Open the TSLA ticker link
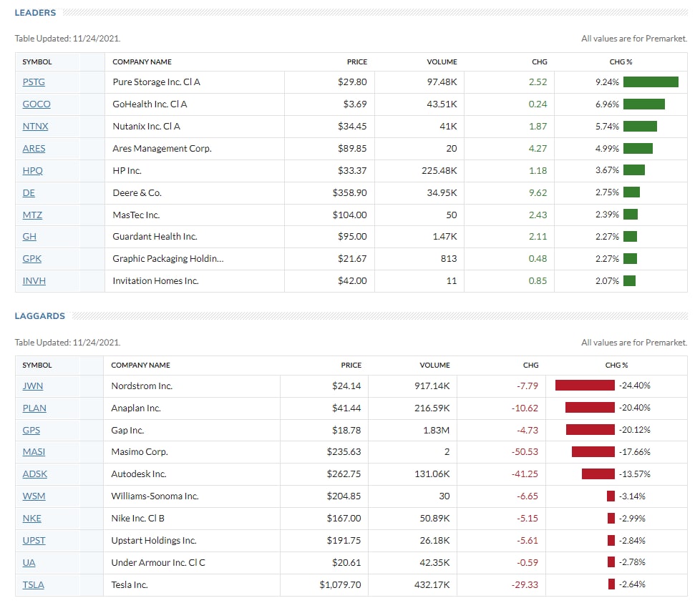This screenshot has height=603, width=700. [x=33, y=584]
